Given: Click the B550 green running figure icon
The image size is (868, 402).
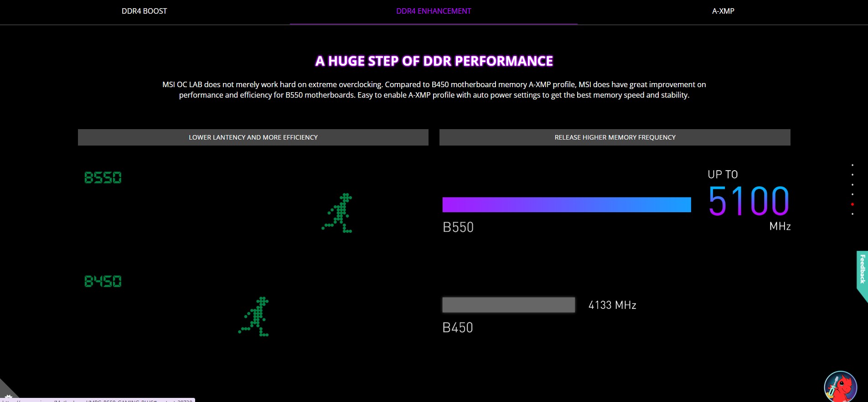Looking at the screenshot, I should tap(338, 213).
